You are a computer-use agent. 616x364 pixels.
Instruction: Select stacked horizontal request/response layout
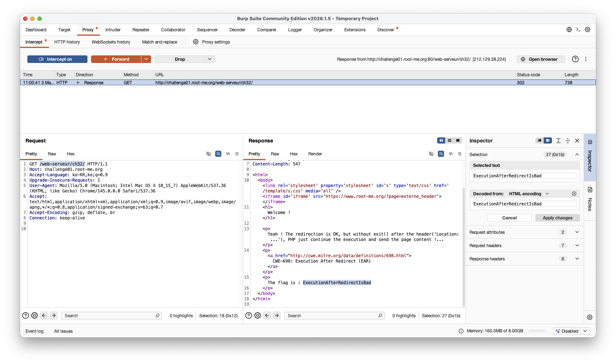(x=449, y=140)
